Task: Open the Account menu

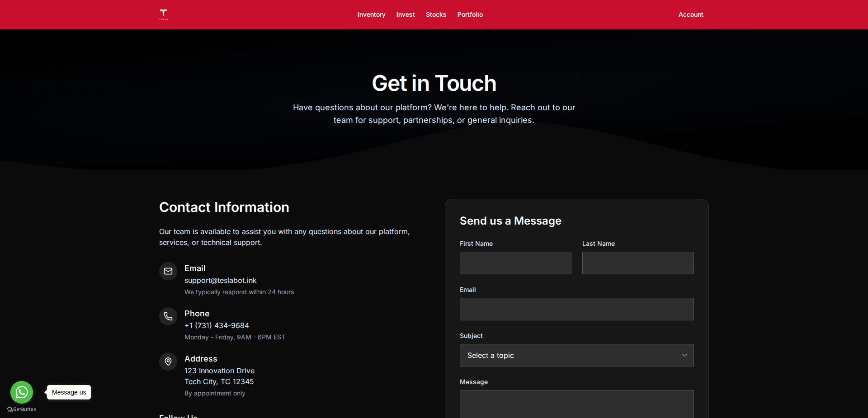Action: [690, 14]
